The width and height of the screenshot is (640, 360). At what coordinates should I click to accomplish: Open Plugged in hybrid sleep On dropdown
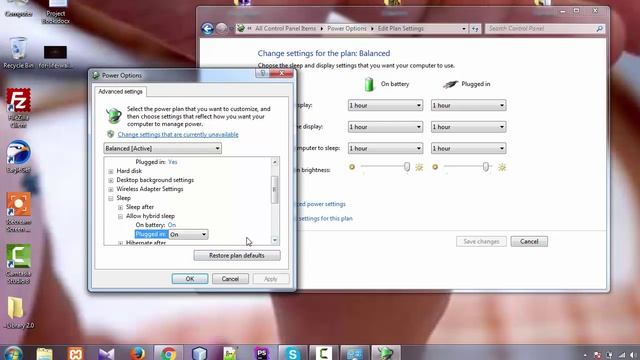(x=189, y=234)
